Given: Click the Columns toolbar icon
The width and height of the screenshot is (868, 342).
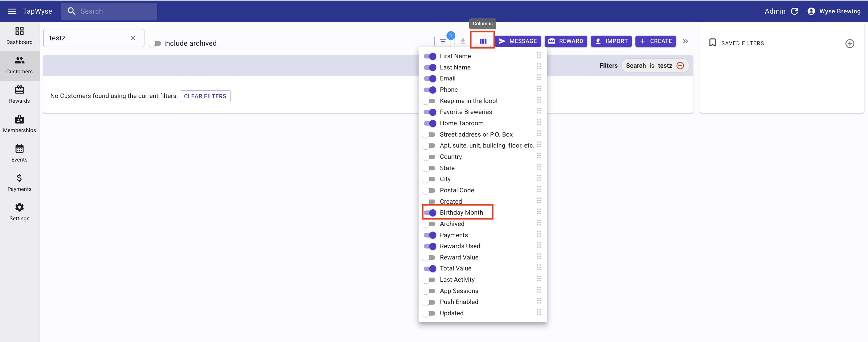Looking at the screenshot, I should 483,41.
